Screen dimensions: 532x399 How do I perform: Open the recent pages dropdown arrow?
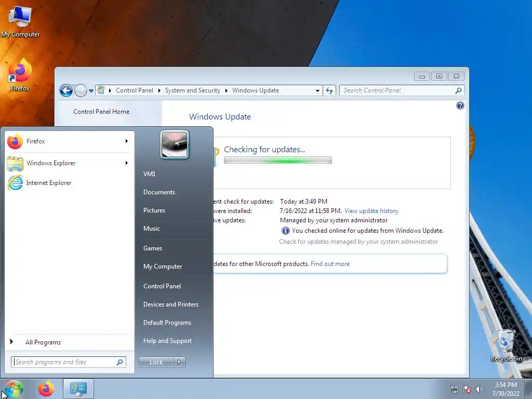pos(91,91)
